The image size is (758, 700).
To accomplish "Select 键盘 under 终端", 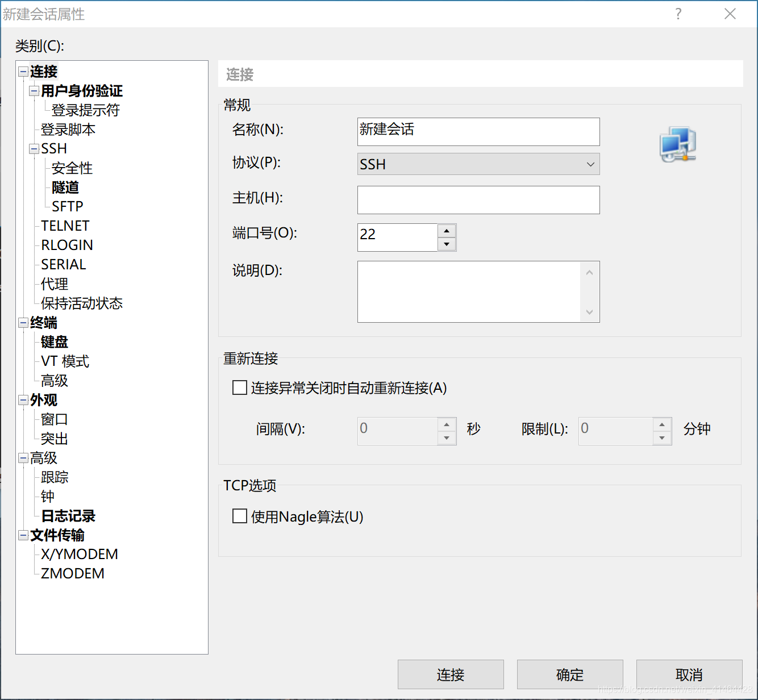I will [x=54, y=342].
